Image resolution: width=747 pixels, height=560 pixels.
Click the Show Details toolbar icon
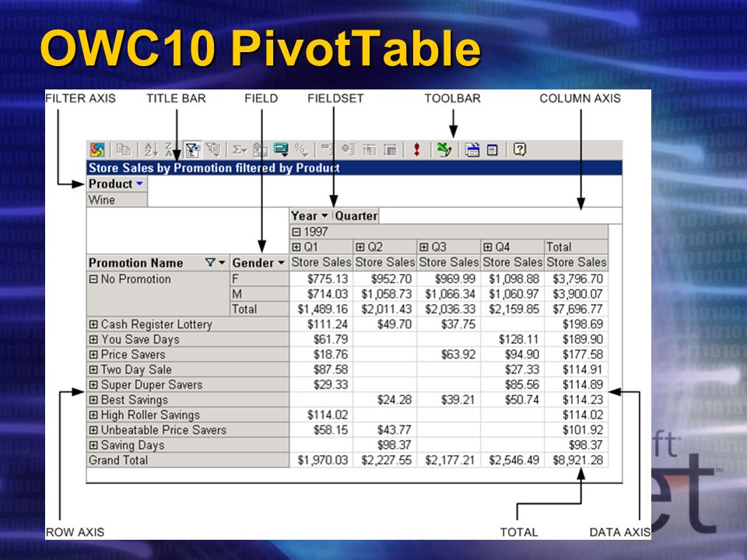390,150
